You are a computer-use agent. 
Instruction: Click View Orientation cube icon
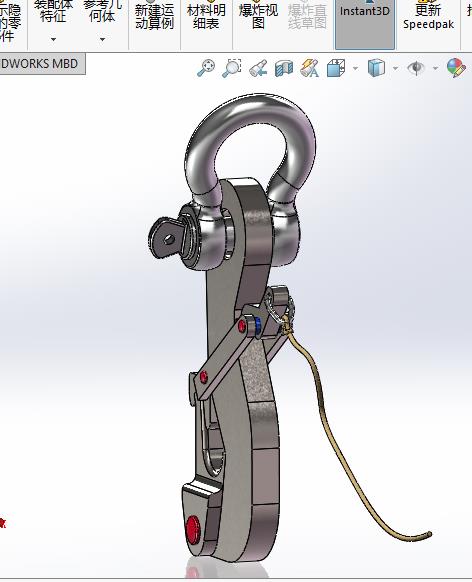336,68
